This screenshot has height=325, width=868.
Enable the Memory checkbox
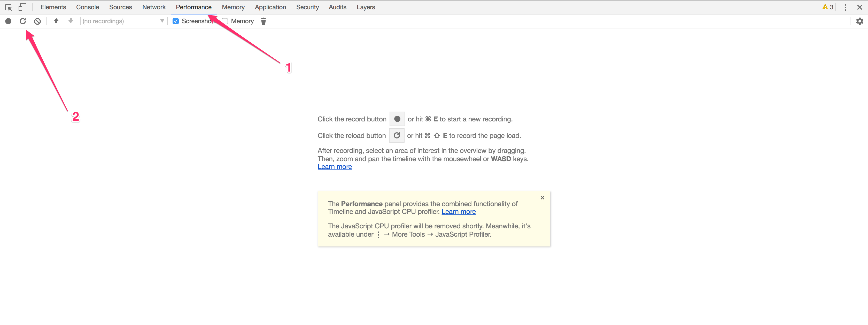click(x=225, y=21)
